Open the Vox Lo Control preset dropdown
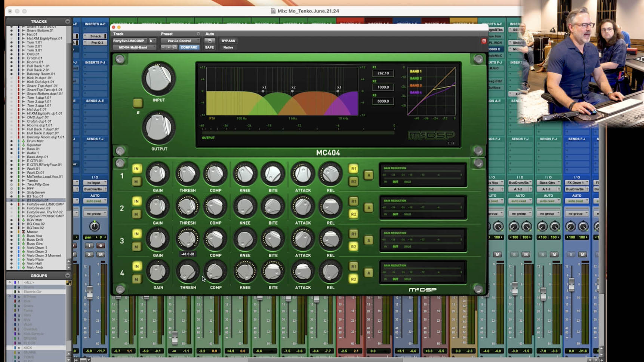 pos(181,41)
